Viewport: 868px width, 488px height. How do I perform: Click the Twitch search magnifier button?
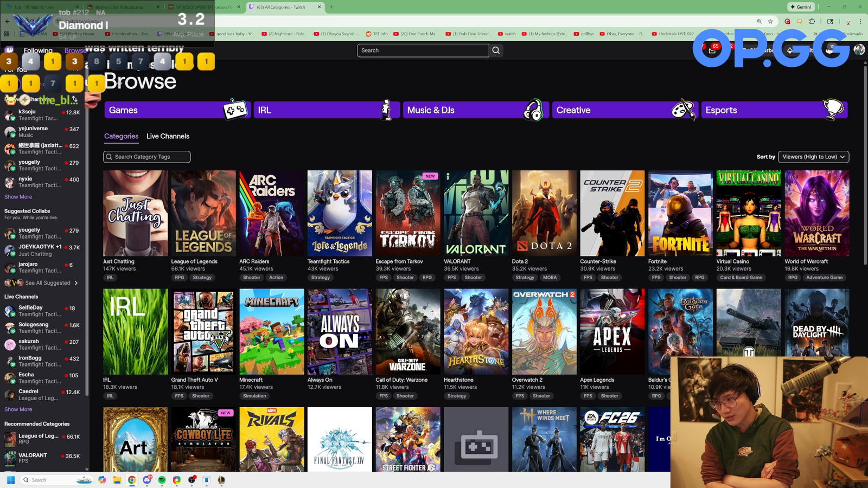[496, 50]
